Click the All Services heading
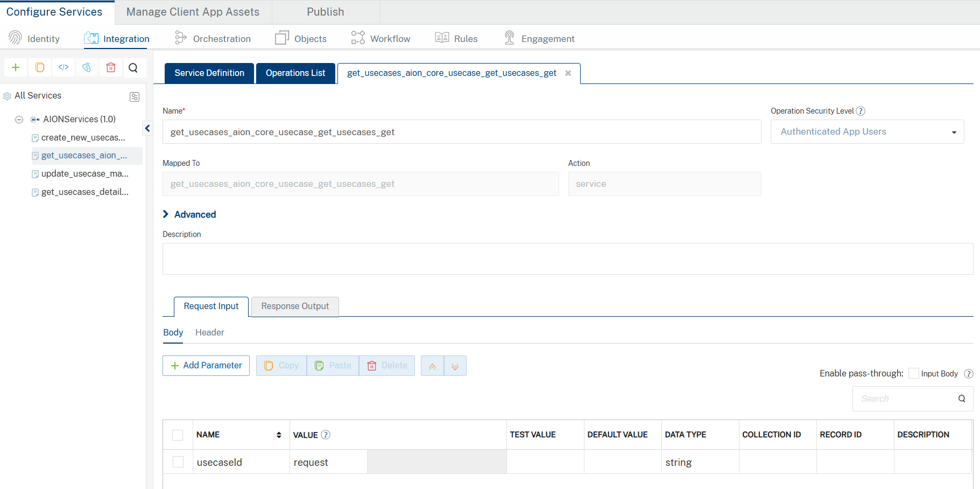Image resolution: width=980 pixels, height=489 pixels. [38, 96]
